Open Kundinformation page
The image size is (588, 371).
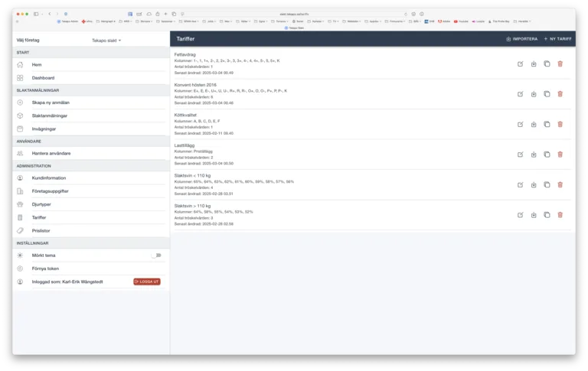point(91,178)
